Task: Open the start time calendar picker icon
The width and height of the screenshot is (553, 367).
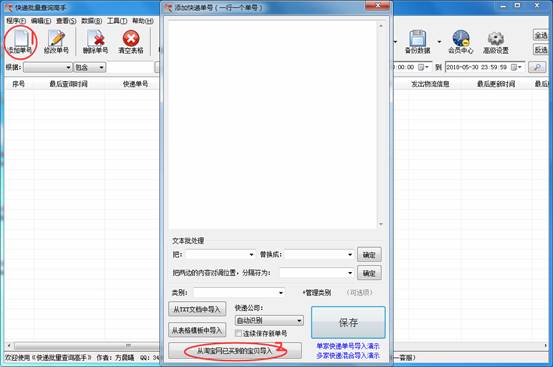Action: (423, 67)
